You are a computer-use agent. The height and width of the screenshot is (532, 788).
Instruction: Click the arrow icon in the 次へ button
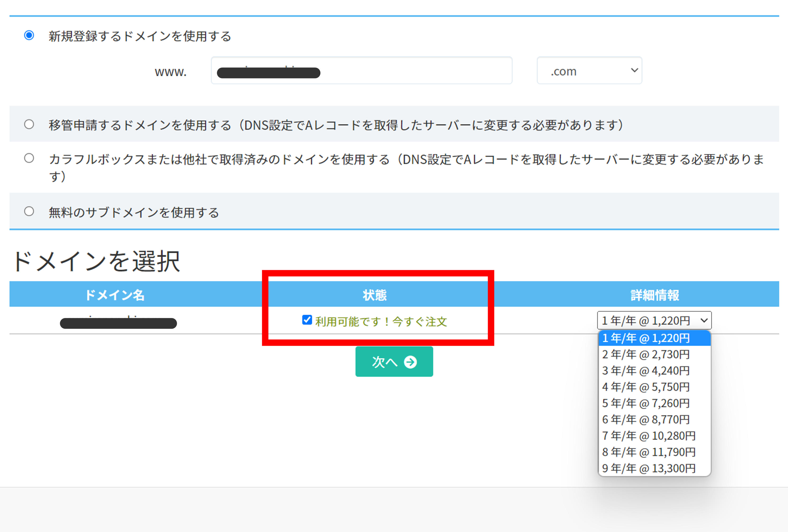point(410,362)
